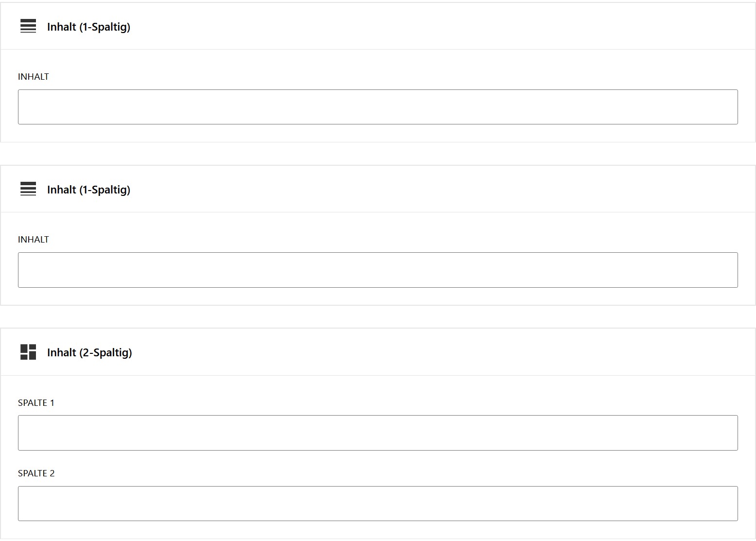Click the list icon of the second Inhalt (1-Spaltig) block

click(28, 189)
